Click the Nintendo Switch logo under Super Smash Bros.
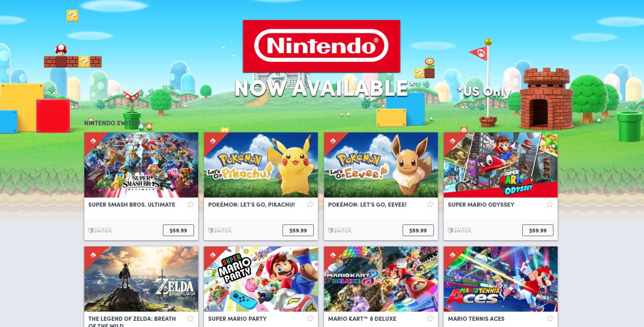This screenshot has height=327, width=644. tap(100, 230)
